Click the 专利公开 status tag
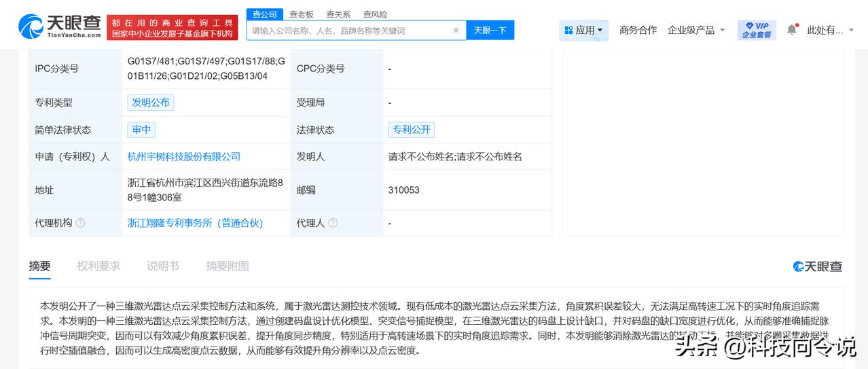 click(x=411, y=130)
